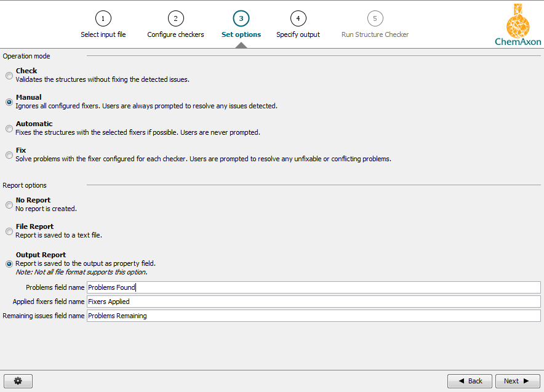Screen dimensions: 544x392
Task: Click the Next button
Action: (518, 380)
